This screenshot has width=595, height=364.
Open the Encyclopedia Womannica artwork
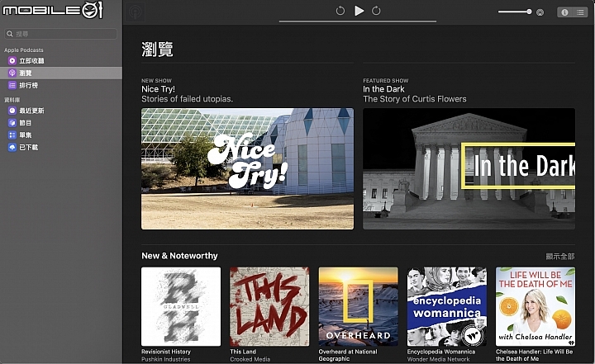447,306
